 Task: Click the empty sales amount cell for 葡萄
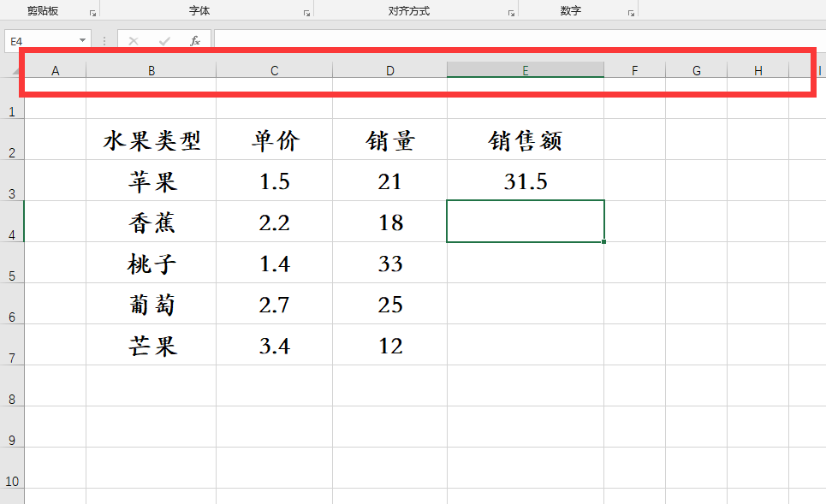click(526, 304)
